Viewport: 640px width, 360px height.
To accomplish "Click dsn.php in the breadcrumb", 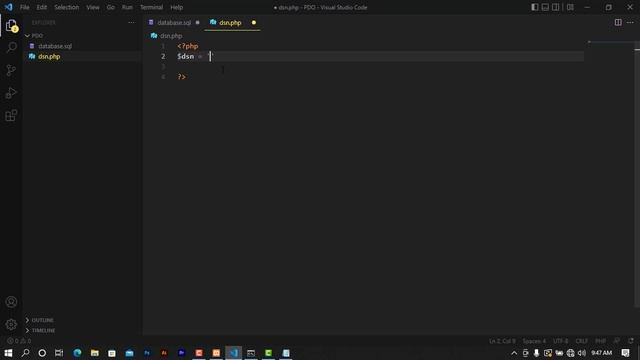I will pyautogui.click(x=171, y=36).
